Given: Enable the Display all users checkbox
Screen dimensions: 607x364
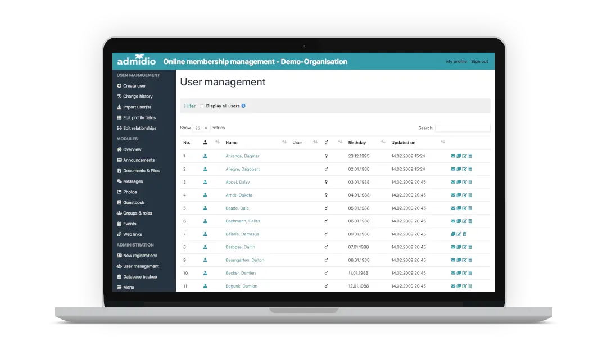Looking at the screenshot, I should pos(202,106).
